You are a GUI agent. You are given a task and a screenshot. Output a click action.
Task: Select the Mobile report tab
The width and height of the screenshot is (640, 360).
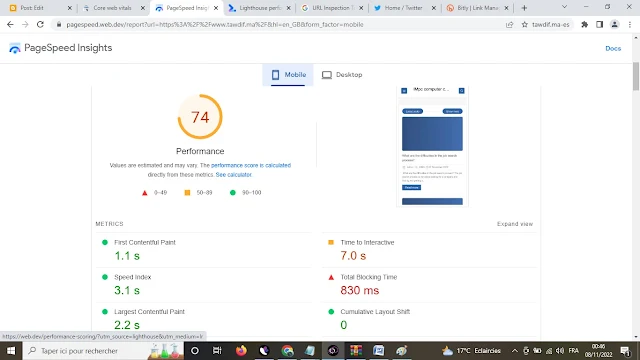pos(288,75)
